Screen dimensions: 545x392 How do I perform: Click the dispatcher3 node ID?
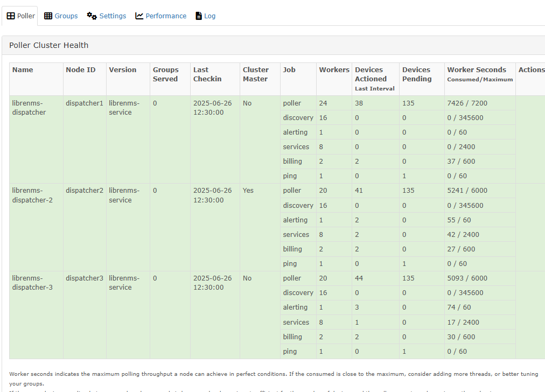pyautogui.click(x=85, y=278)
